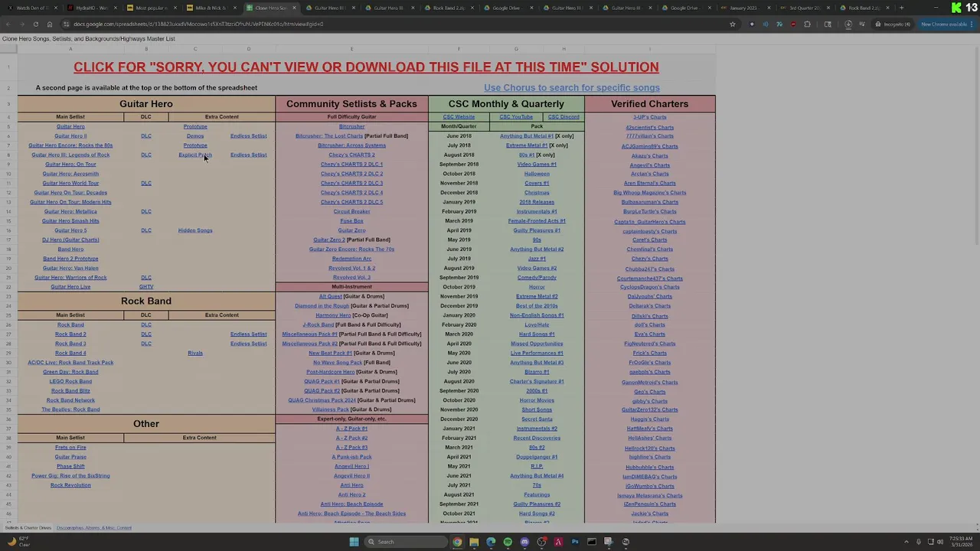980x551 pixels.
Task: Open GuitarZero132's Charts link
Action: point(650,409)
